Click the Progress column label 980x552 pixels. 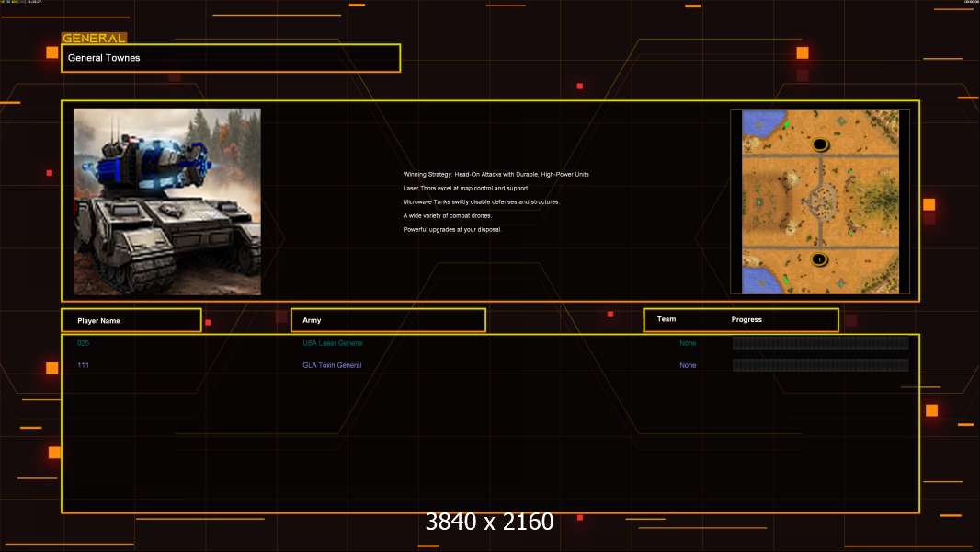(746, 319)
